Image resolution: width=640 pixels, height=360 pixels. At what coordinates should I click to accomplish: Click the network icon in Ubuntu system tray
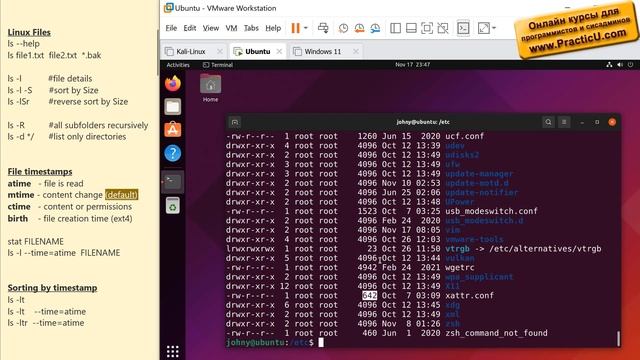pyautogui.click(x=609, y=64)
